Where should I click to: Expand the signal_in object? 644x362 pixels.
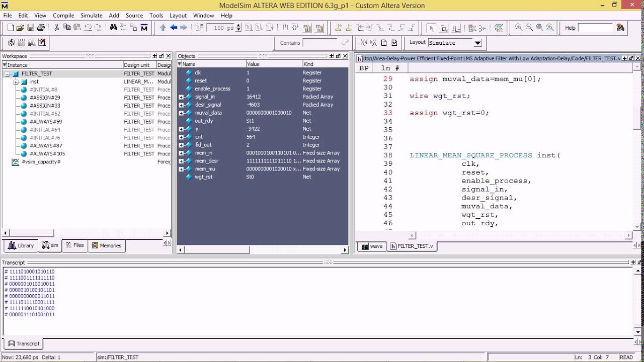click(x=181, y=97)
